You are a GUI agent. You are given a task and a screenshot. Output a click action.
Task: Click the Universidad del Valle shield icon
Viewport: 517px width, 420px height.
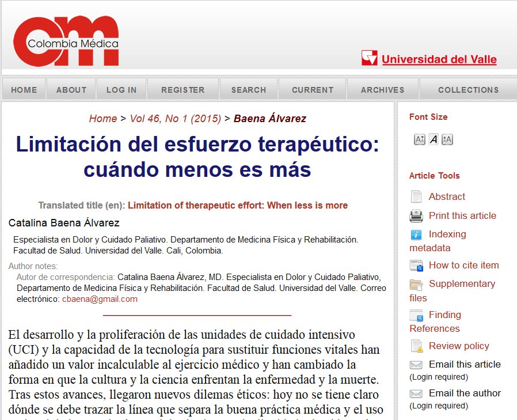coord(369,56)
